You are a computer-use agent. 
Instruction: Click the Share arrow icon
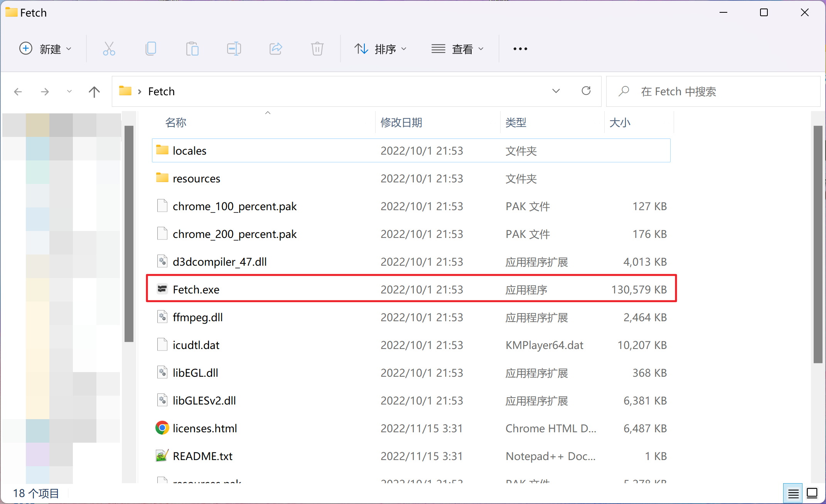point(276,49)
